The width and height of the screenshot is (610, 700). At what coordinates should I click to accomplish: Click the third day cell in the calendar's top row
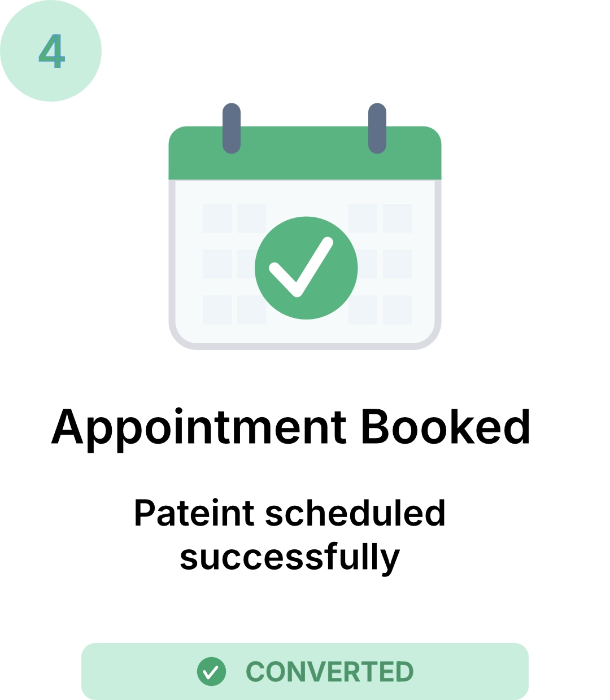363,218
